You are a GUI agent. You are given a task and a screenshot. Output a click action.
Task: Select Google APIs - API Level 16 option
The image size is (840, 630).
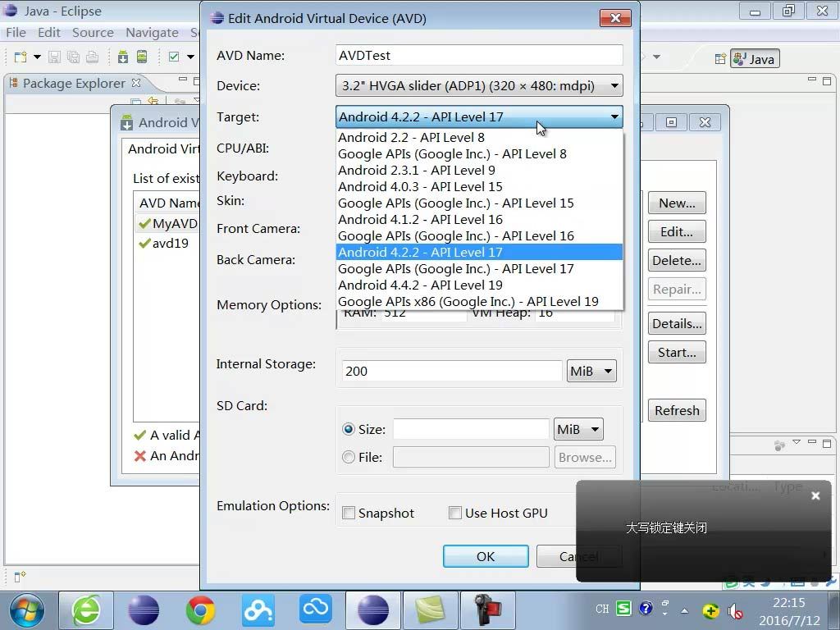[479, 235]
